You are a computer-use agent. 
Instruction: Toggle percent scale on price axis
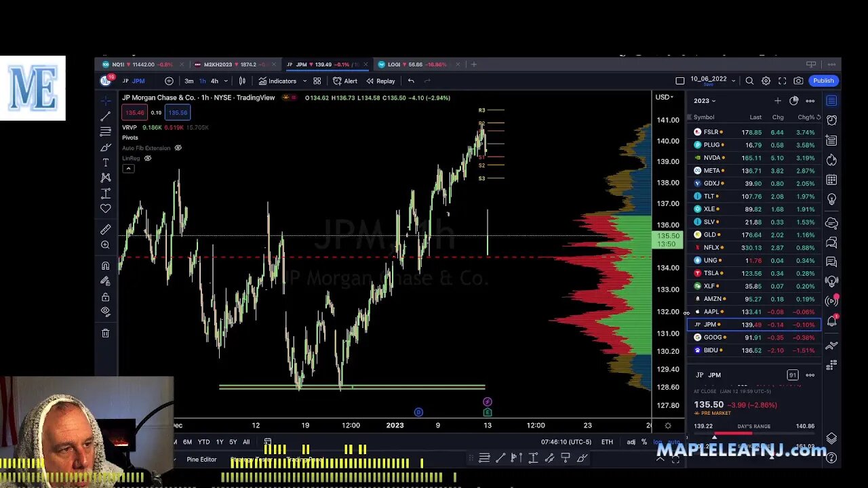[644, 442]
